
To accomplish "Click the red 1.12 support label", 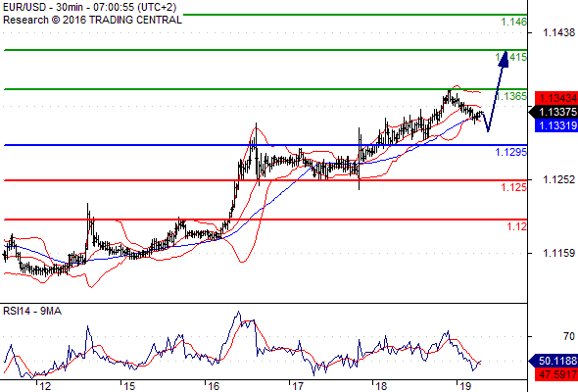I will coord(517,226).
